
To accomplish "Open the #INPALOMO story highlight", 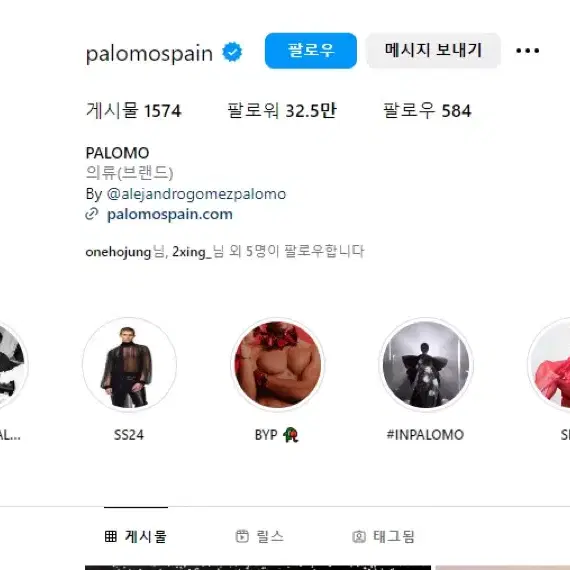I will coord(426,365).
